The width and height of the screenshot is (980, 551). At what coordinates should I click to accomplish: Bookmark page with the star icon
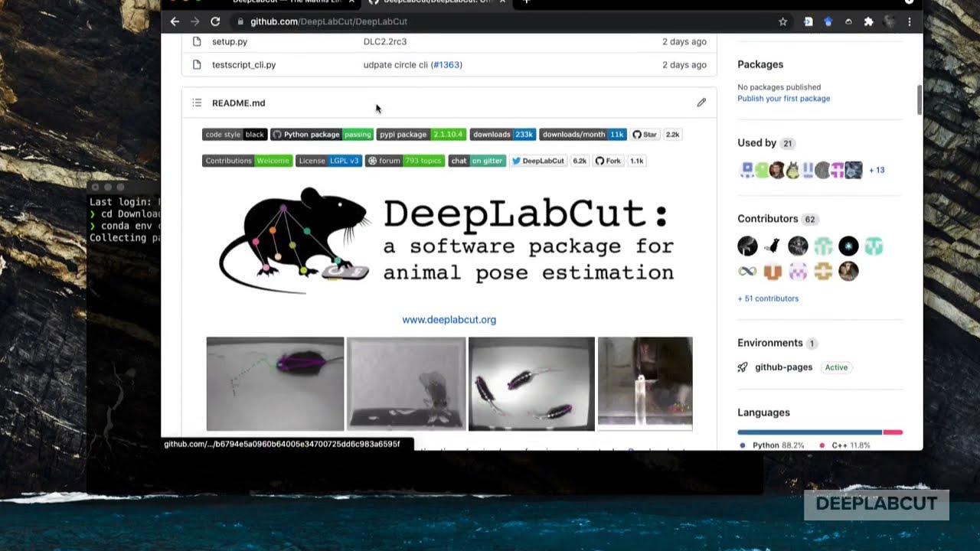[x=782, y=21]
